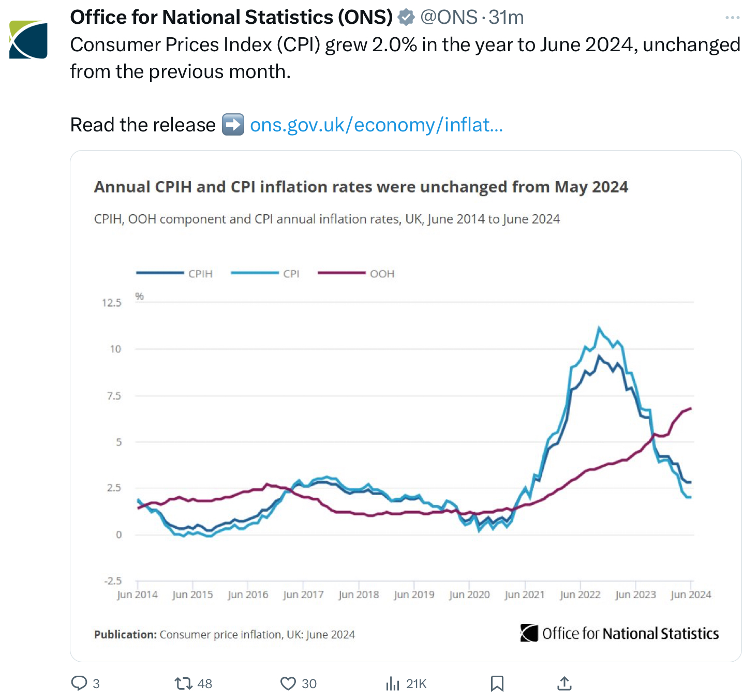Click the share upload icon
The width and height of the screenshot is (743, 700).
pos(564,683)
